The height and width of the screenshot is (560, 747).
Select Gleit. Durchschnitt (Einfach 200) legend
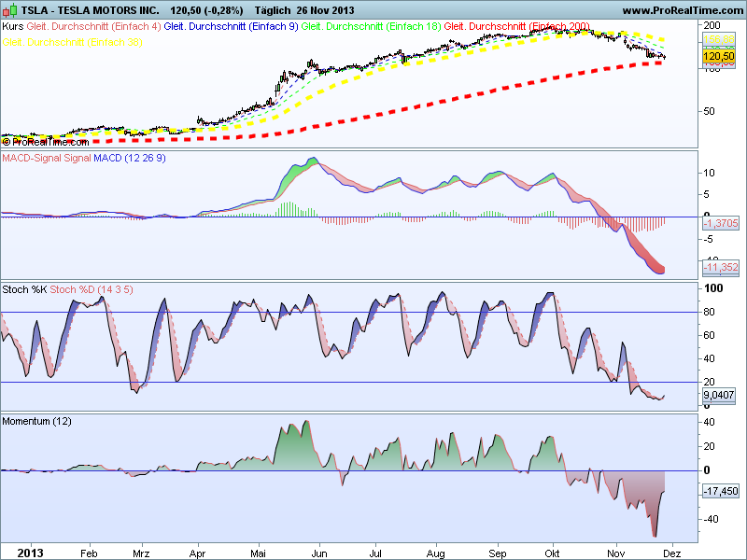point(517,27)
